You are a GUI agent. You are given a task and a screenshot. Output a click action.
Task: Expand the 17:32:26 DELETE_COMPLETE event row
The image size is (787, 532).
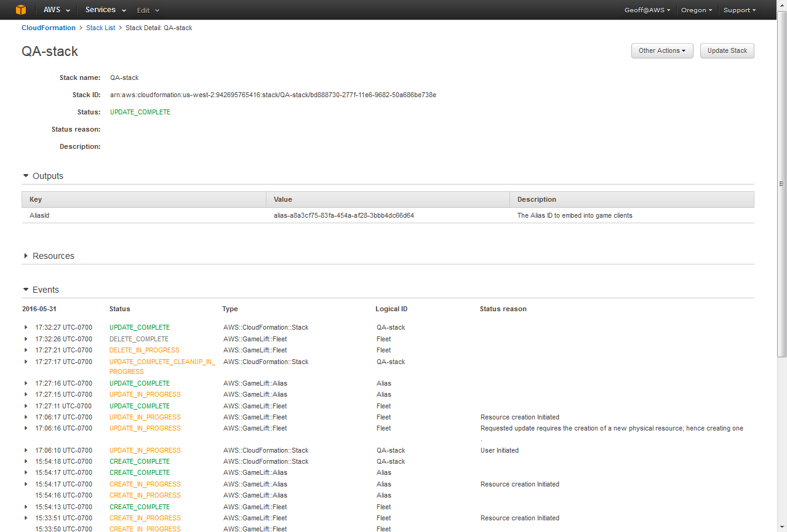26,339
